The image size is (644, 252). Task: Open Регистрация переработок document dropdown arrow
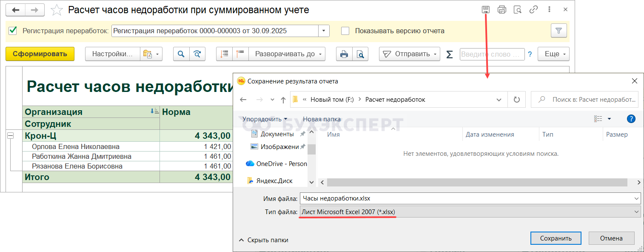pyautogui.click(x=324, y=31)
